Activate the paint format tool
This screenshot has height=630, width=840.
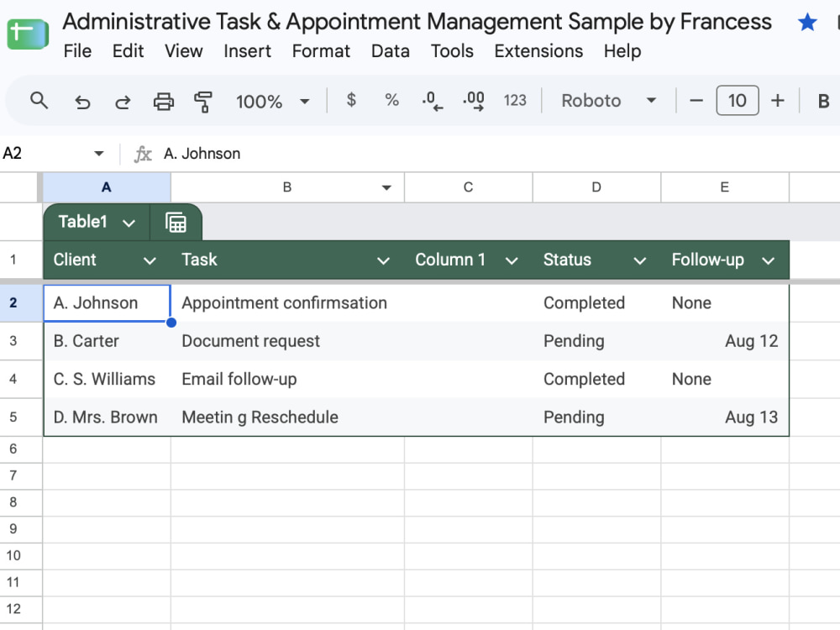(203, 102)
